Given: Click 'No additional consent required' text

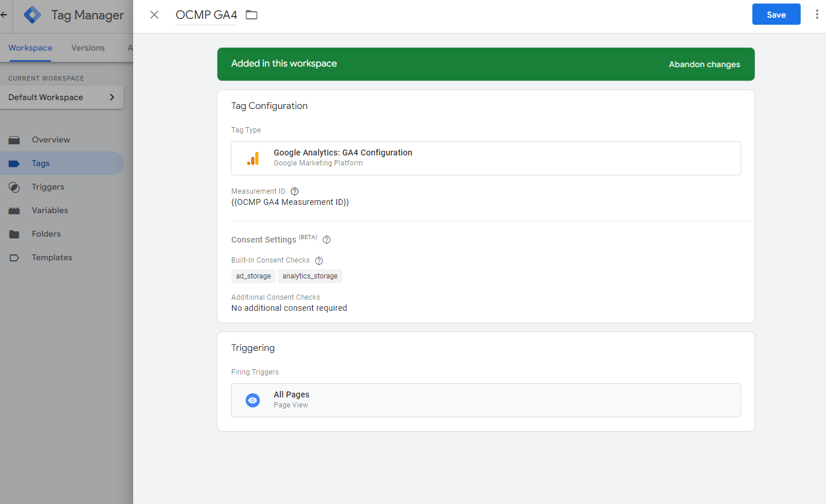Looking at the screenshot, I should (289, 308).
